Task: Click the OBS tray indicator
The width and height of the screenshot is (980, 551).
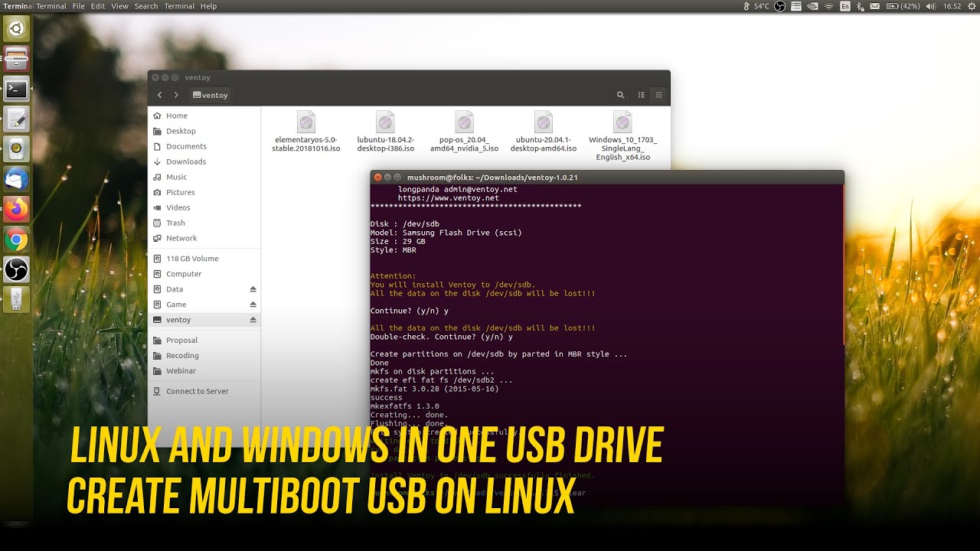Action: 780,6
